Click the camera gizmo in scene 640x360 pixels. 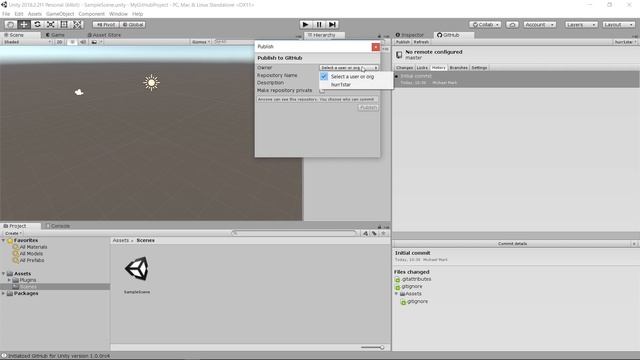coord(79,92)
